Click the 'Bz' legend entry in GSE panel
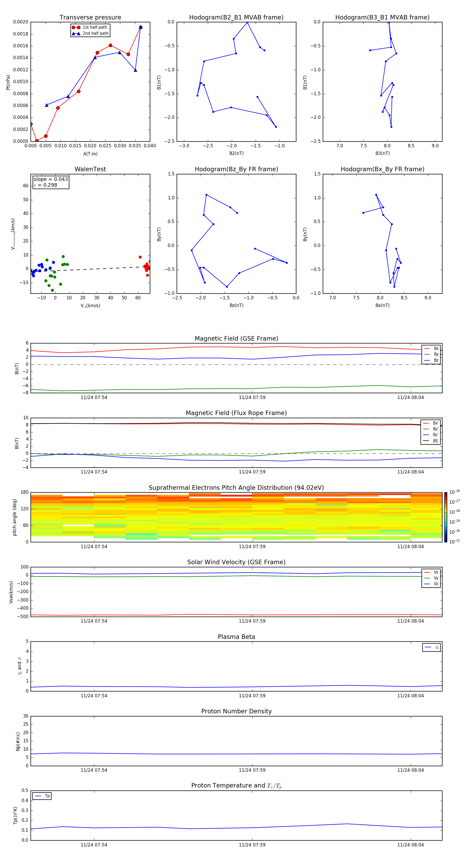 (431, 360)
